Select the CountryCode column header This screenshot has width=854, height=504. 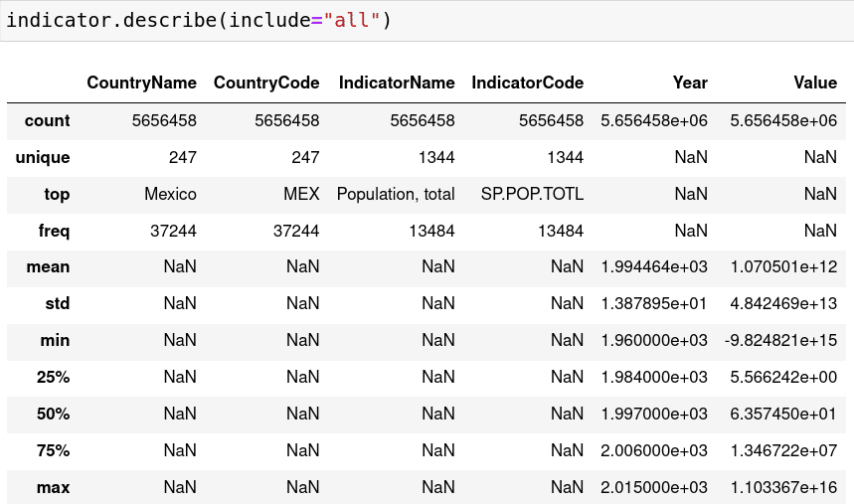point(266,83)
